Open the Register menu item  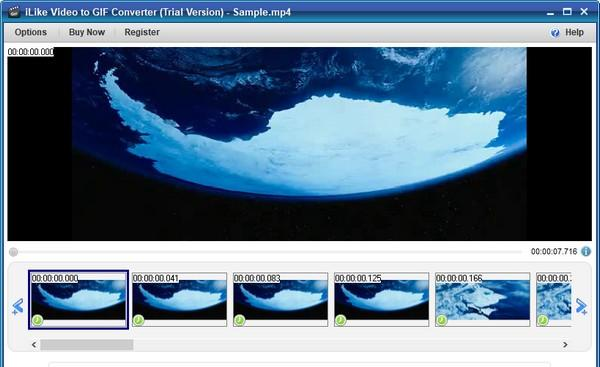tap(142, 32)
